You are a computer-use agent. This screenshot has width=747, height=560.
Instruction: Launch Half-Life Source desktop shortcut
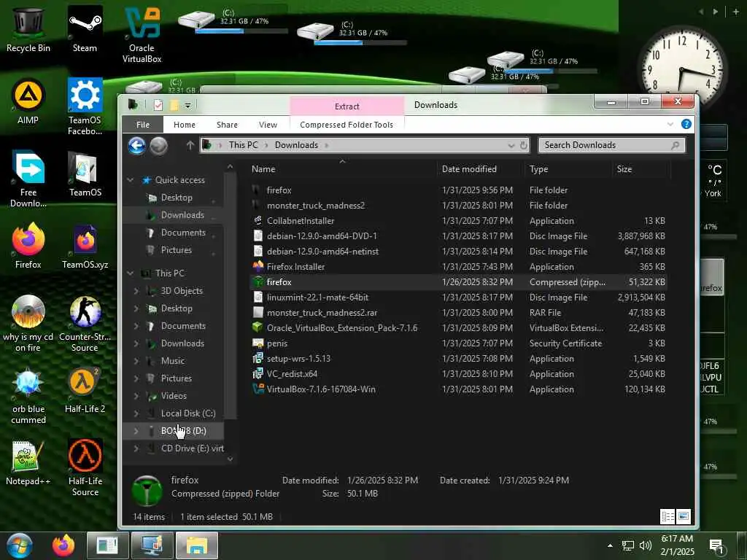pos(85,468)
